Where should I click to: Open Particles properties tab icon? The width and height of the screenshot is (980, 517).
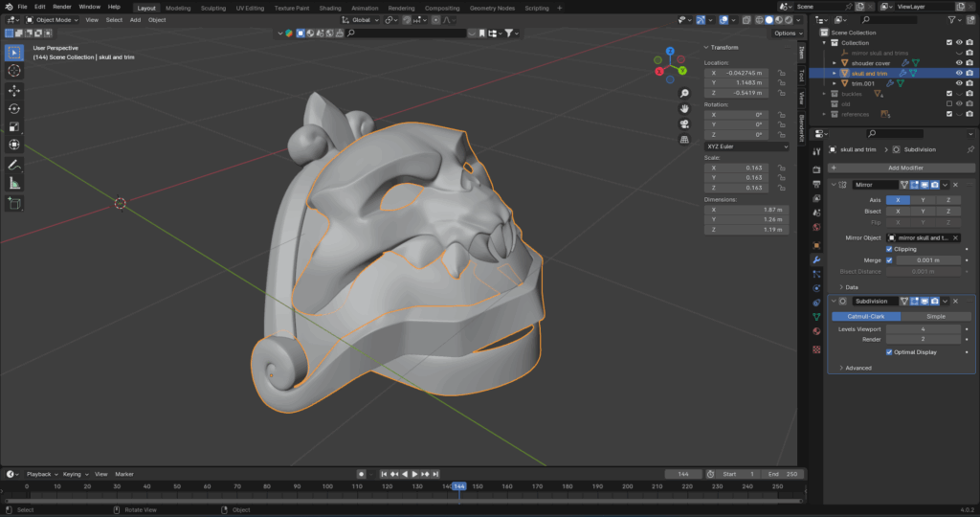(x=816, y=274)
